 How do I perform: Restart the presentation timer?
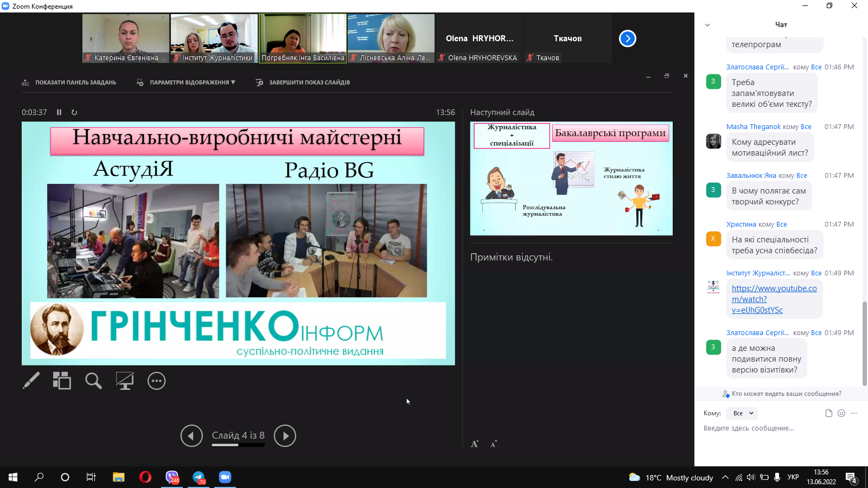pos(74,112)
